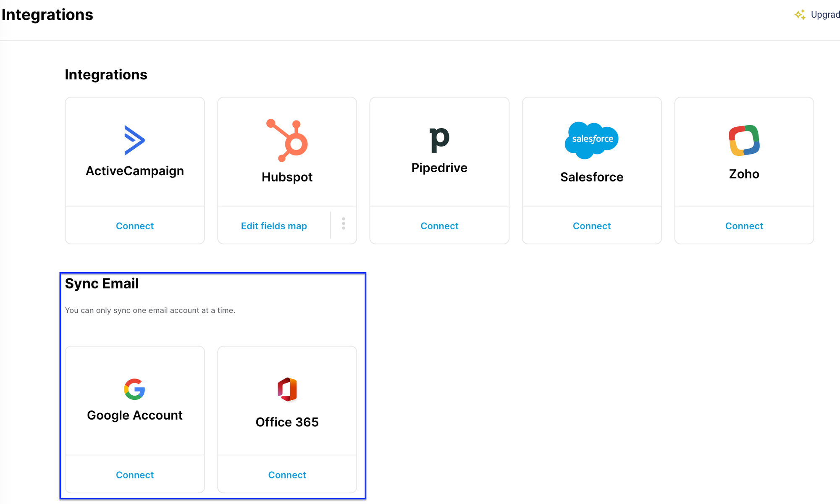Open Hubspot Edit fields map
840x504 pixels.
[x=274, y=226]
